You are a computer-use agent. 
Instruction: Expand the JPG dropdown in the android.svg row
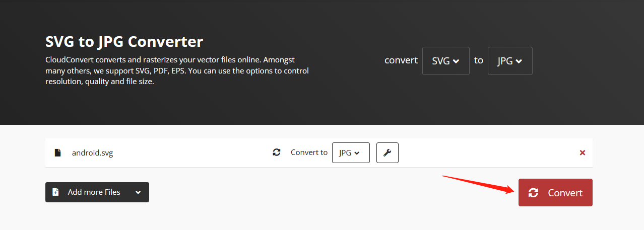[350, 153]
